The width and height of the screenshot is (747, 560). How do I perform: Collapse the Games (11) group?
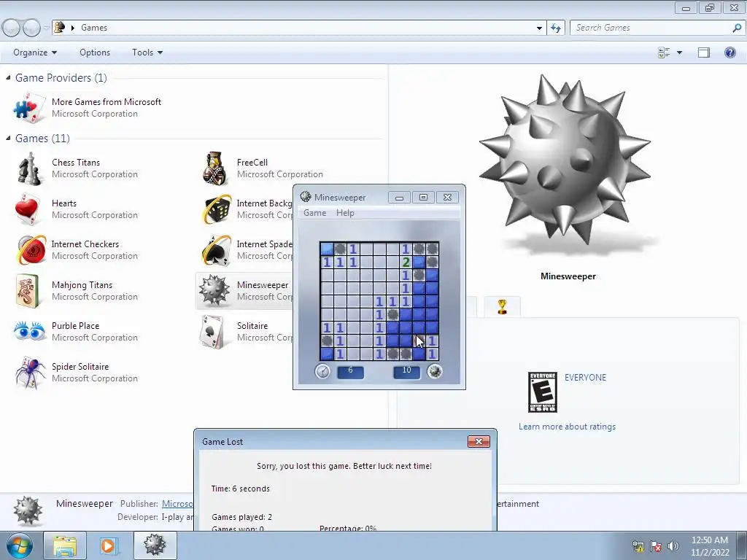pyautogui.click(x=8, y=138)
